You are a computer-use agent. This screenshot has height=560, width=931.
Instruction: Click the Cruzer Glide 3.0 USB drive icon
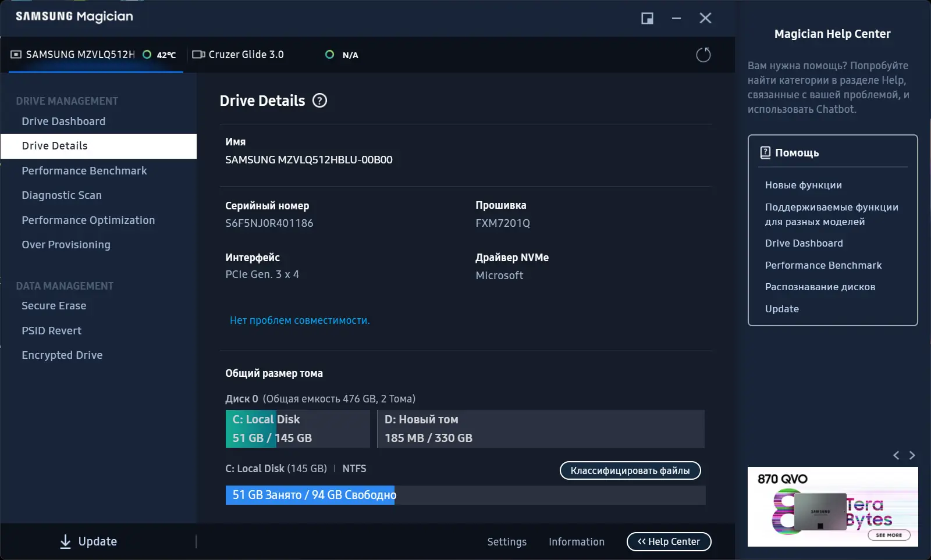198,55
